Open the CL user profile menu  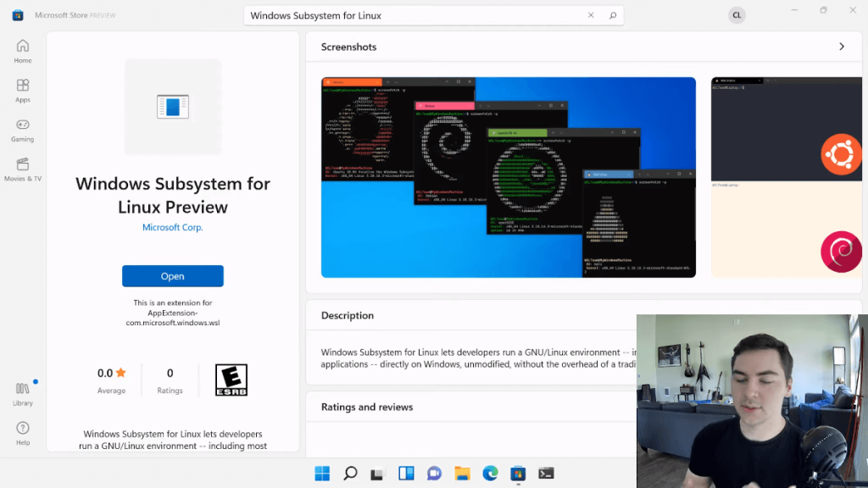click(737, 15)
